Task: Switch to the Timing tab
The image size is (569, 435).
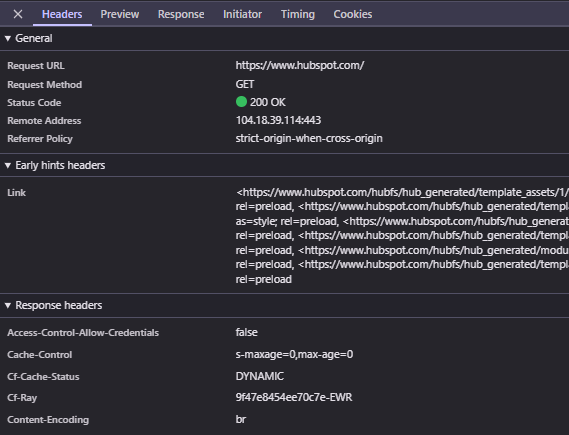Action: pyautogui.click(x=298, y=14)
